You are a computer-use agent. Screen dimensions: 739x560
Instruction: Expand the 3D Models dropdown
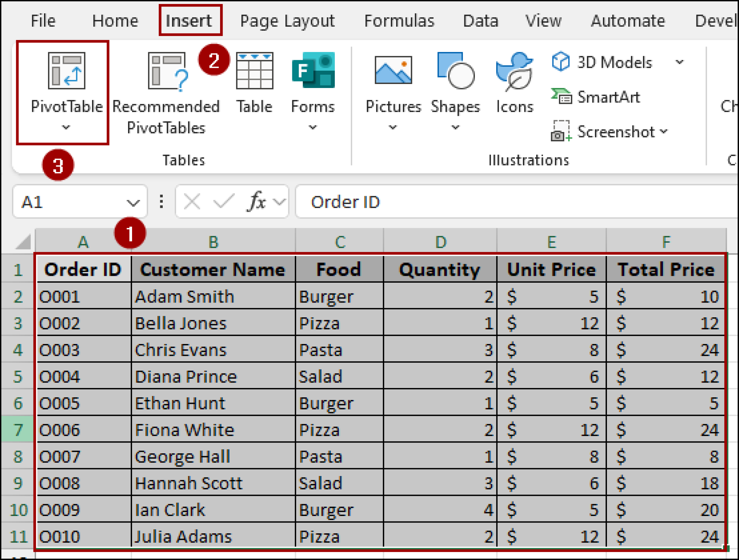pyautogui.click(x=679, y=62)
